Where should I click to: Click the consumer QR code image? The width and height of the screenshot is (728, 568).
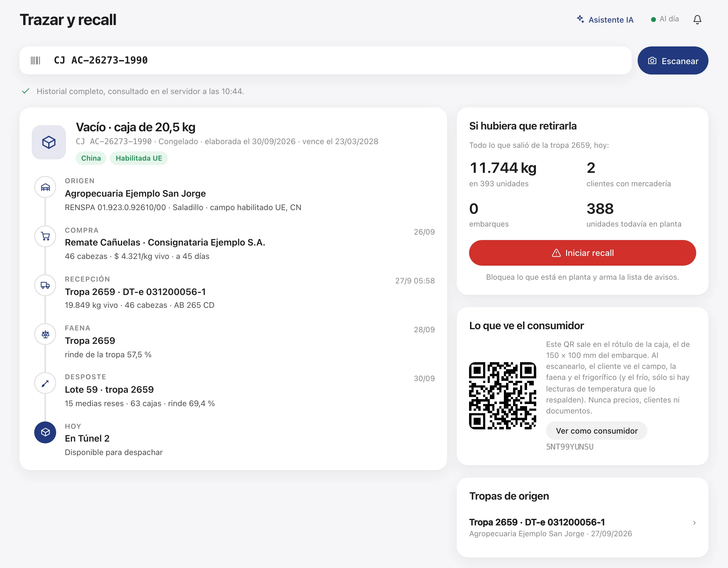pos(502,396)
